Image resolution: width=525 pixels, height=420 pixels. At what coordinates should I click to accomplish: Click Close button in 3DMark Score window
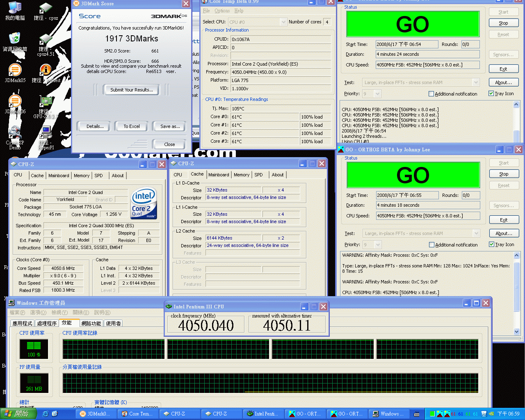[x=169, y=144]
